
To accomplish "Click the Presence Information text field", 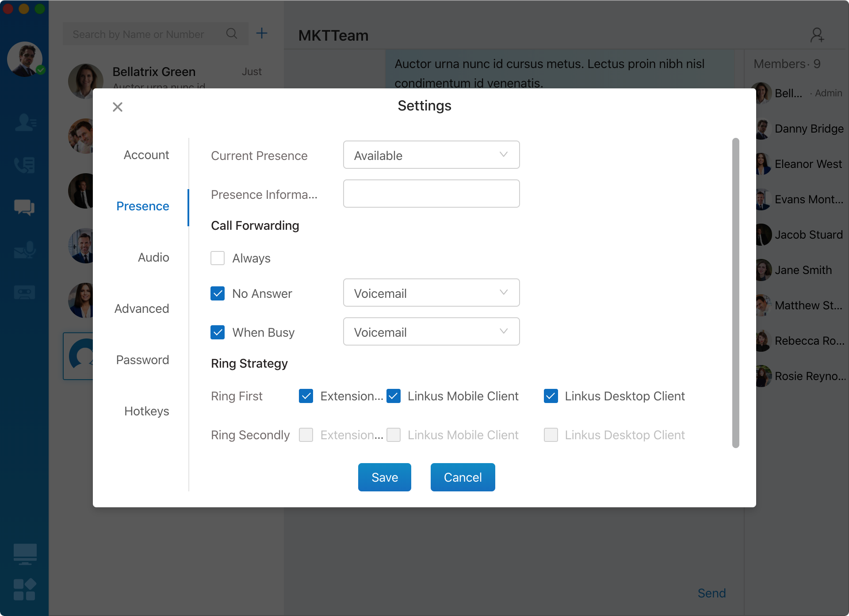I will click(x=431, y=194).
